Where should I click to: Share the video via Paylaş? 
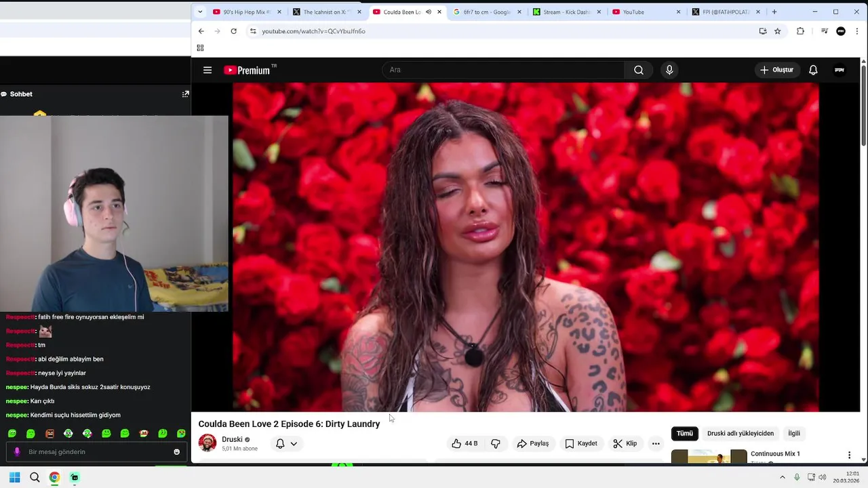533,443
